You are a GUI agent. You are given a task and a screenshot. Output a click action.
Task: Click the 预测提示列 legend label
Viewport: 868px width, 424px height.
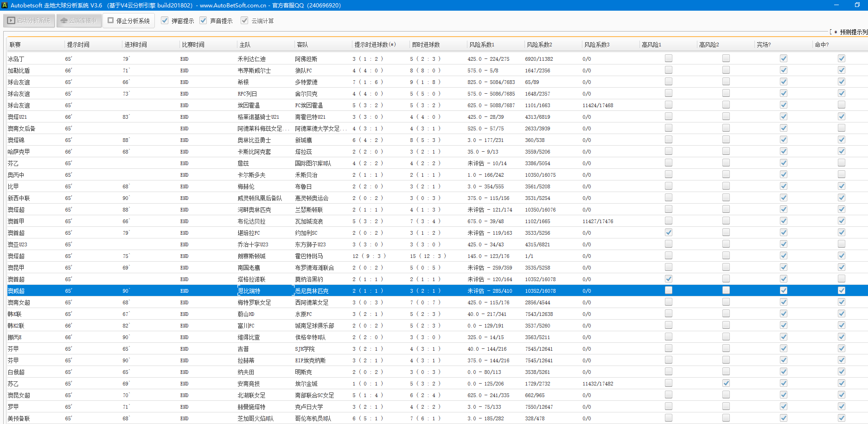coord(853,32)
